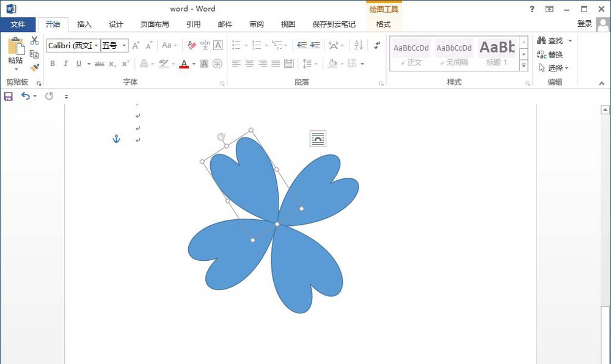Open the 格式 (Format) drawing tools tab
Image resolution: width=611 pixels, height=364 pixels.
(x=383, y=24)
